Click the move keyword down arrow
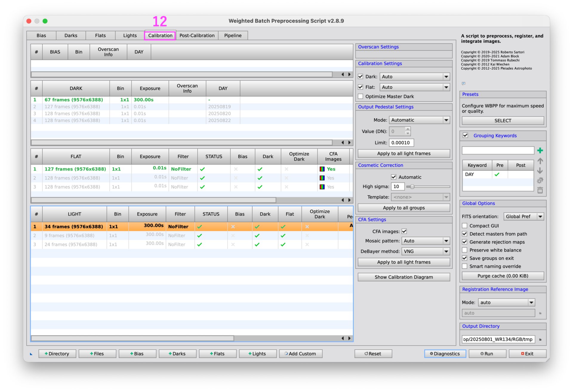Screen dimensions: 573x392 [540, 171]
